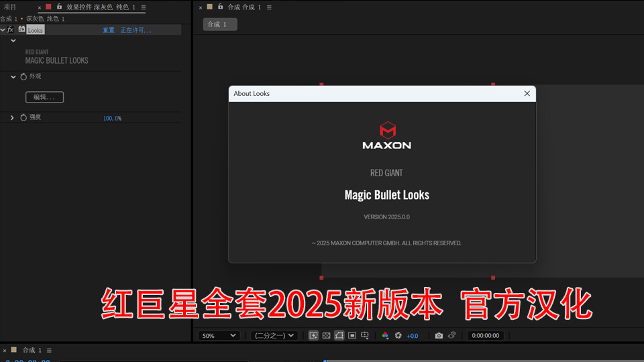644x362 pixels.
Task: Toggle mask and shape path visibility
Action: (x=339, y=335)
